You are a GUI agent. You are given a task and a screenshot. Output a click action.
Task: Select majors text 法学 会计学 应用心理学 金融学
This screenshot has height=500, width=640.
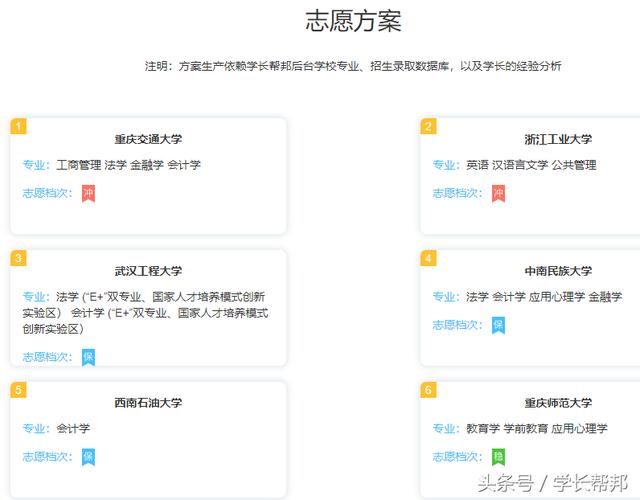tap(544, 297)
